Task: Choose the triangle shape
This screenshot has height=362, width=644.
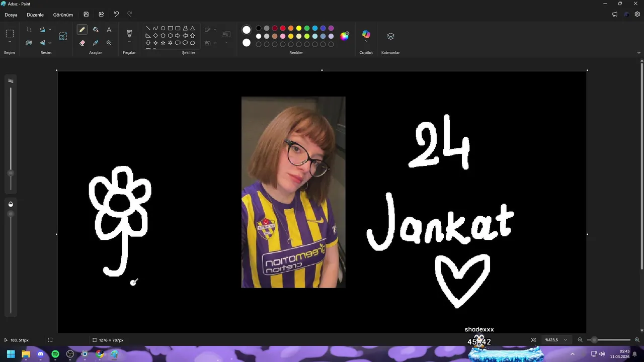Action: click(x=192, y=28)
